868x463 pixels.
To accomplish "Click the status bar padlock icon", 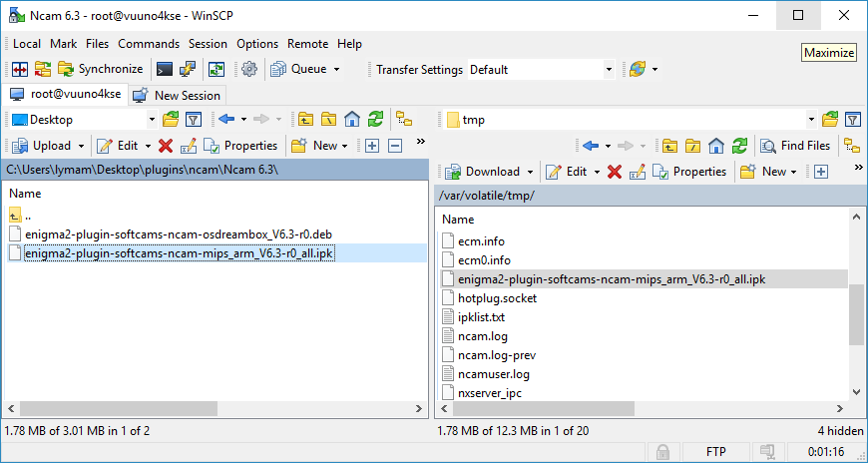I will 662,452.
